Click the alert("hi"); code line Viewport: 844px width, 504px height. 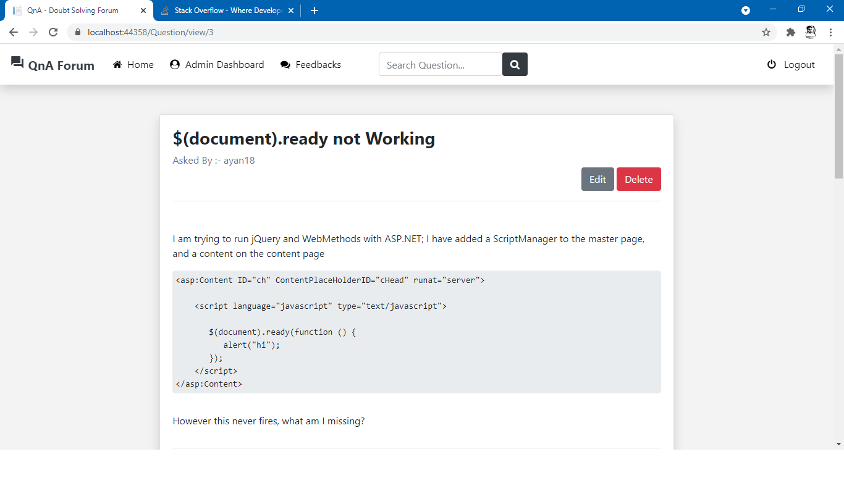[251, 345]
